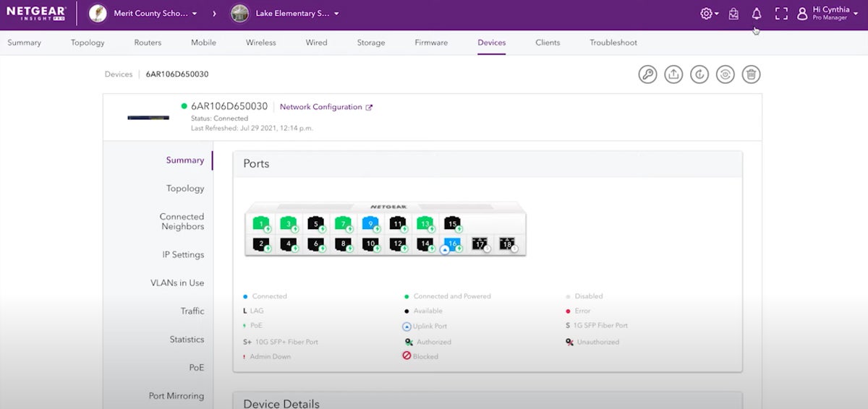
Task: Switch to the Wired tab
Action: (x=316, y=43)
